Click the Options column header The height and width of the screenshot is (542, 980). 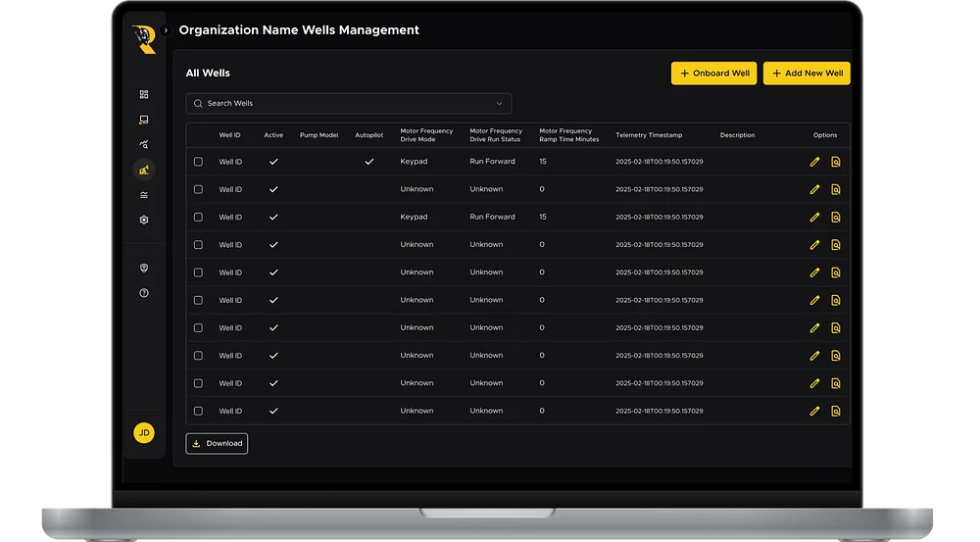click(x=825, y=135)
